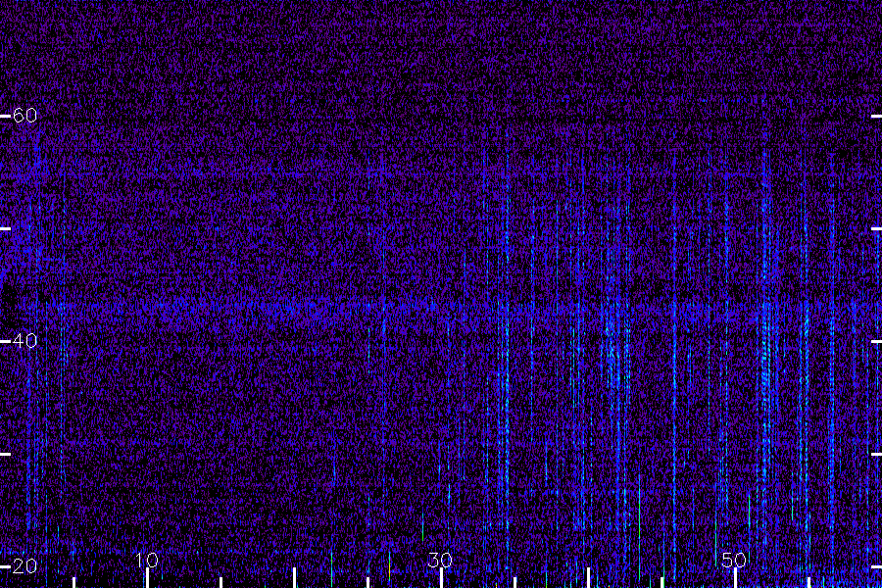Click the 50 label on the horizontal axis
Image resolution: width=882 pixels, height=588 pixels.
[x=734, y=560]
